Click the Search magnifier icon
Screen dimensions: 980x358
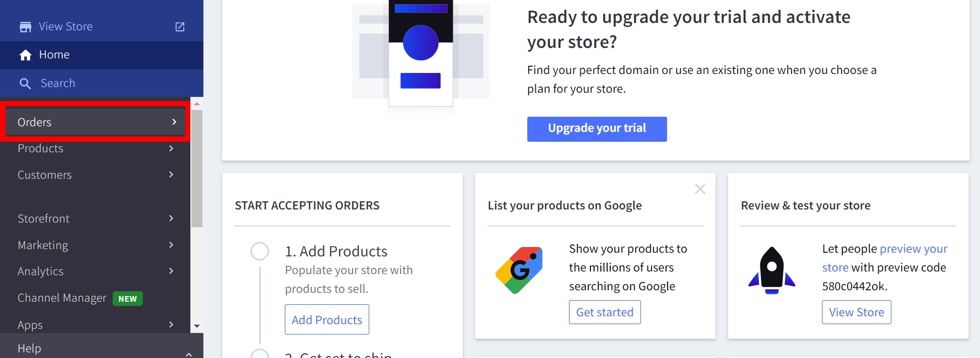point(25,83)
